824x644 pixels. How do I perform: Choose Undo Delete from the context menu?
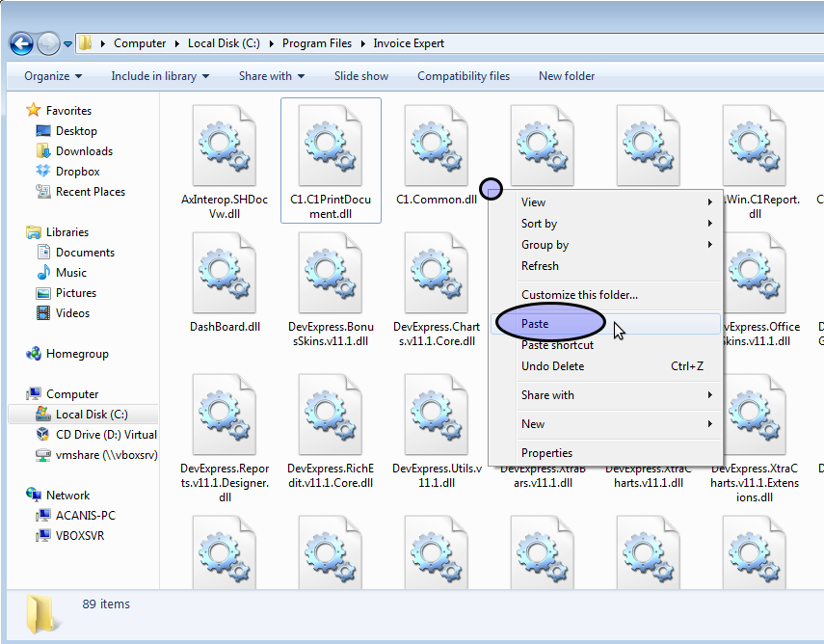(x=606, y=366)
